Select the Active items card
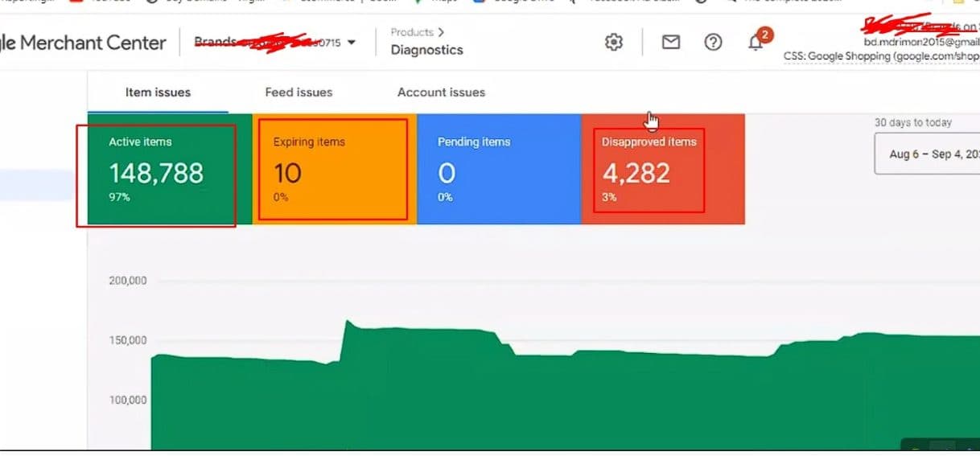This screenshot has width=980, height=456. (x=170, y=169)
